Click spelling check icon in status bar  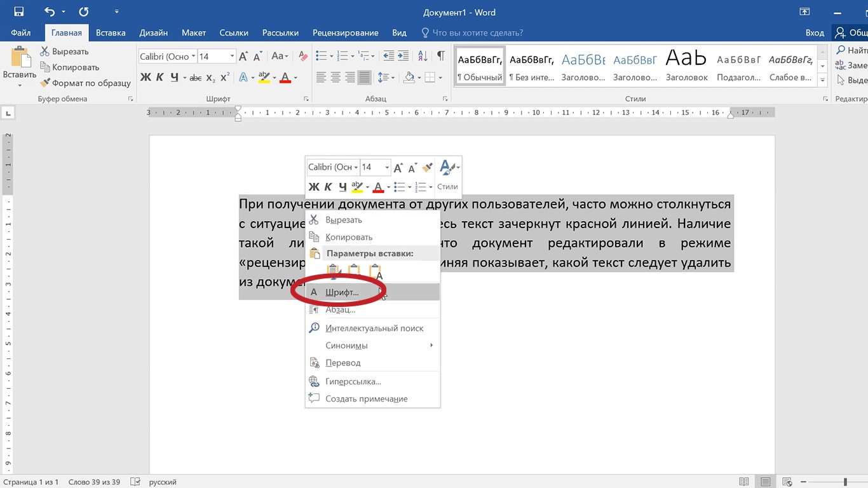[134, 482]
